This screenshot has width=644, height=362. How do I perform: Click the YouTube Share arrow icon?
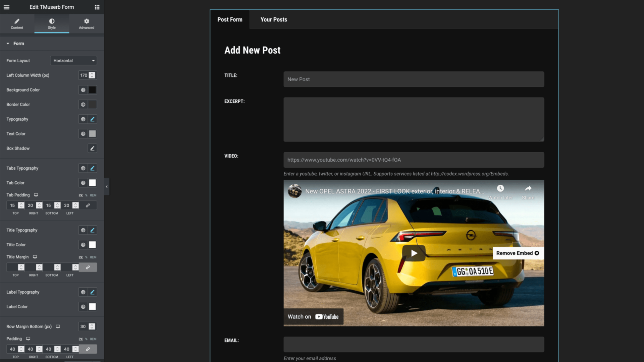tap(528, 188)
